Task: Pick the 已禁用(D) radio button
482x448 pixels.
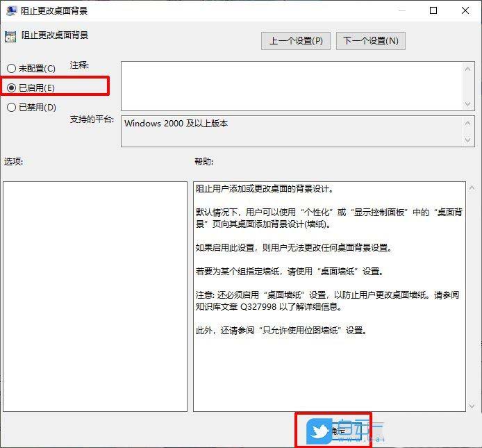Action: [11, 107]
